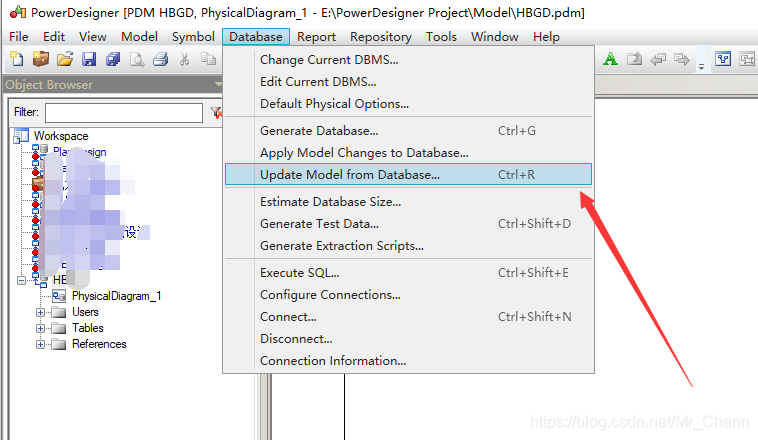Select Generate Test Data entry

click(x=408, y=224)
